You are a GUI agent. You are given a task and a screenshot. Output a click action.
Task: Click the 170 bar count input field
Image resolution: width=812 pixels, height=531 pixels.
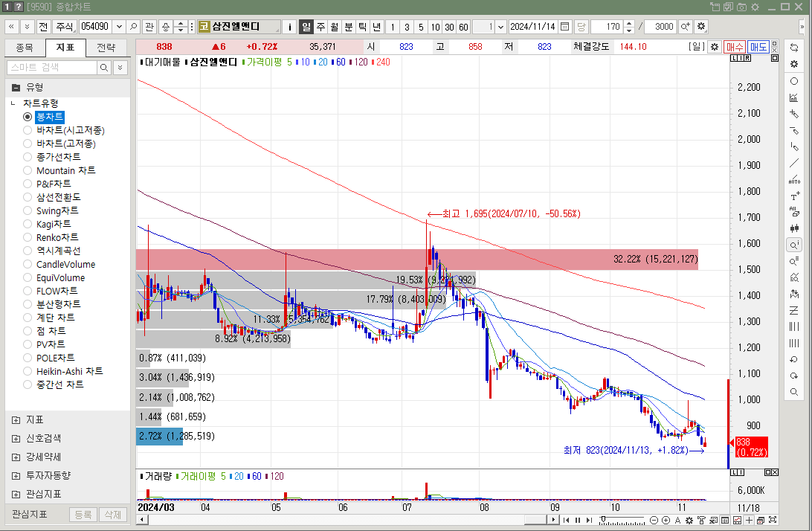pos(607,27)
